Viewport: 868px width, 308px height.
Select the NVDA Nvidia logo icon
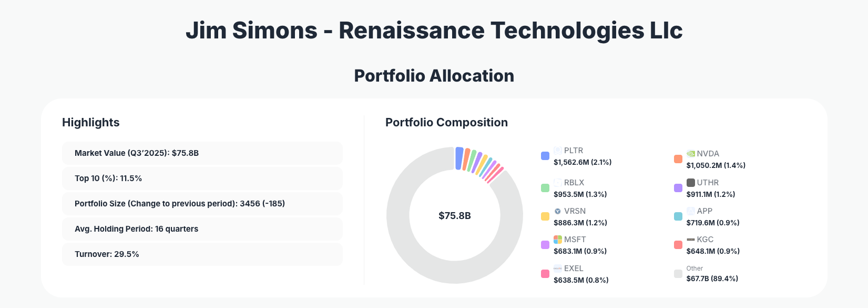click(690, 153)
